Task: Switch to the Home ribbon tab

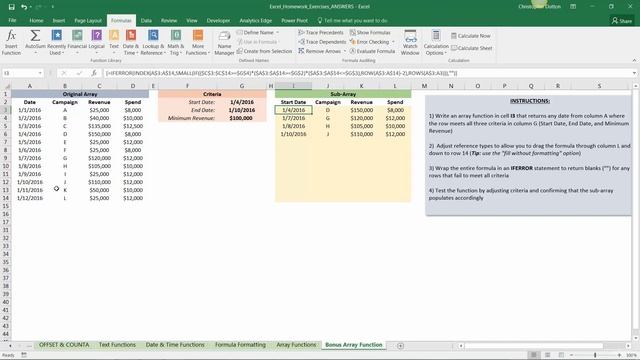Action: (x=36, y=20)
